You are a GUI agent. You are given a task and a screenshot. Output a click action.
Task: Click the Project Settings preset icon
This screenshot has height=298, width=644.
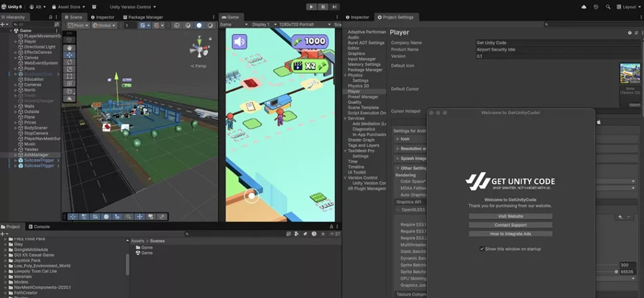pos(636,33)
